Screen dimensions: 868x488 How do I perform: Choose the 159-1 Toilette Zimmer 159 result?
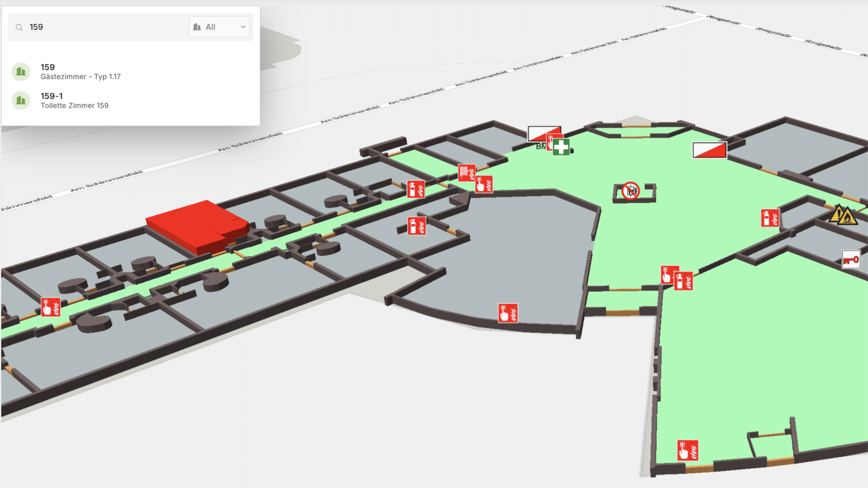[x=75, y=100]
